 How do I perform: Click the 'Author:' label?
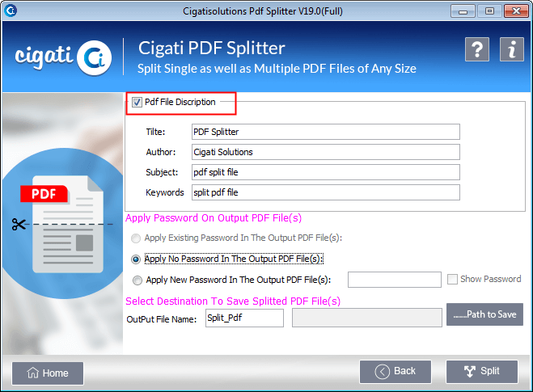tap(161, 152)
